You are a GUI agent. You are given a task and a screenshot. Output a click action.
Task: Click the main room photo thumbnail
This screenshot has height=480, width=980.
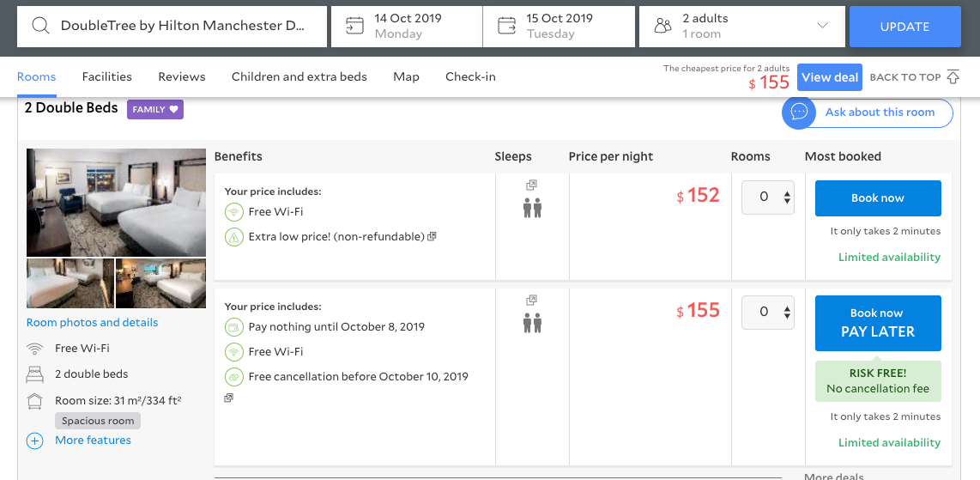[x=117, y=203]
